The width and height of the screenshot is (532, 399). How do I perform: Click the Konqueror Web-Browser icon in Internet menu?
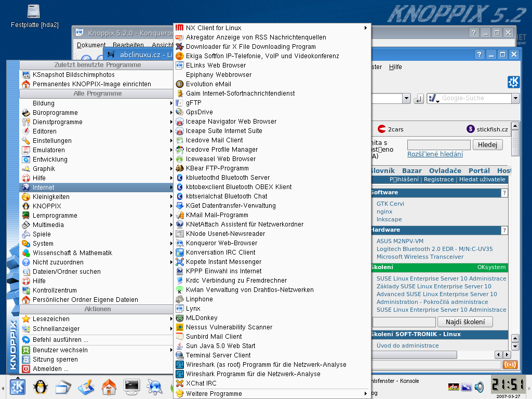click(x=180, y=243)
